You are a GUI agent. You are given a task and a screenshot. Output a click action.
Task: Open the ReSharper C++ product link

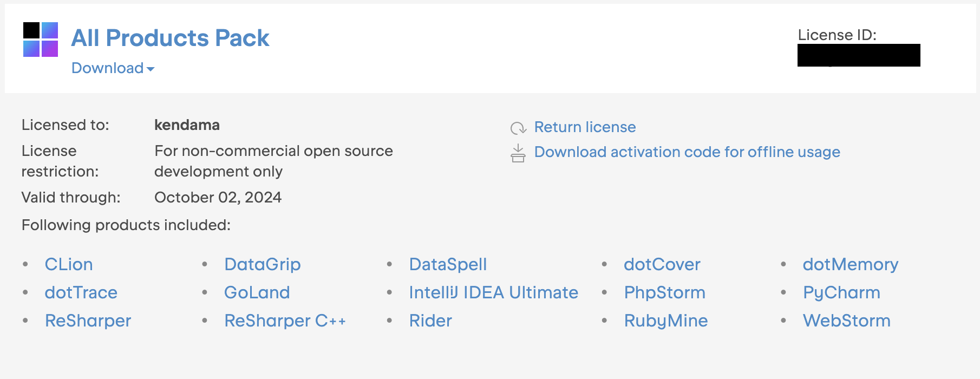(285, 321)
